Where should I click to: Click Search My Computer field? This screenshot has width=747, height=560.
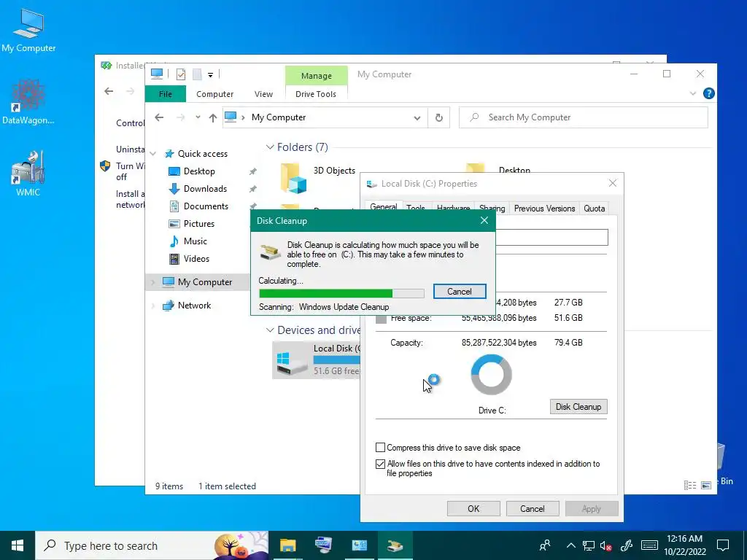[584, 117]
